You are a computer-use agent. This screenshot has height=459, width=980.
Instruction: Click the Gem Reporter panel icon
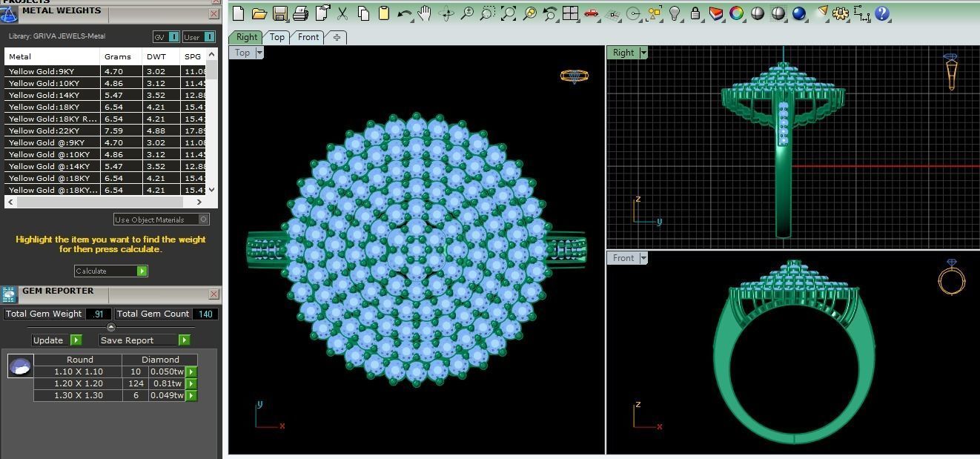[x=9, y=294]
